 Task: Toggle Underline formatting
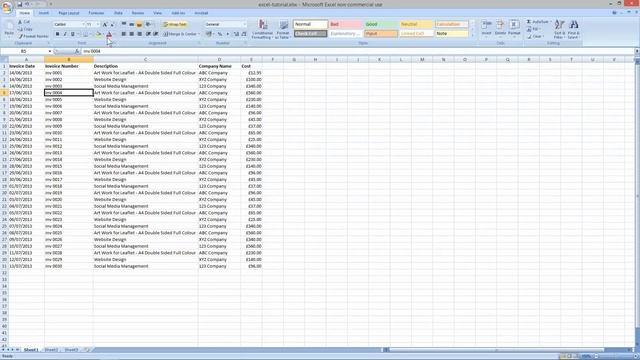[x=73, y=34]
